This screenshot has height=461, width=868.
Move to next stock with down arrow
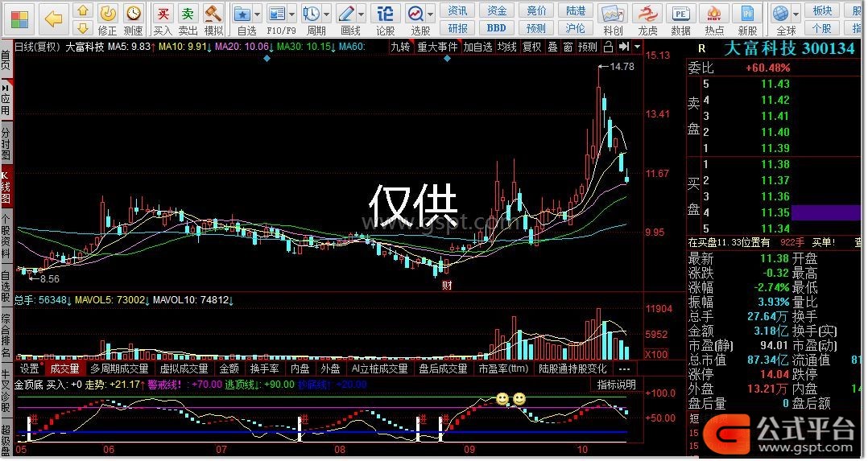82,27
